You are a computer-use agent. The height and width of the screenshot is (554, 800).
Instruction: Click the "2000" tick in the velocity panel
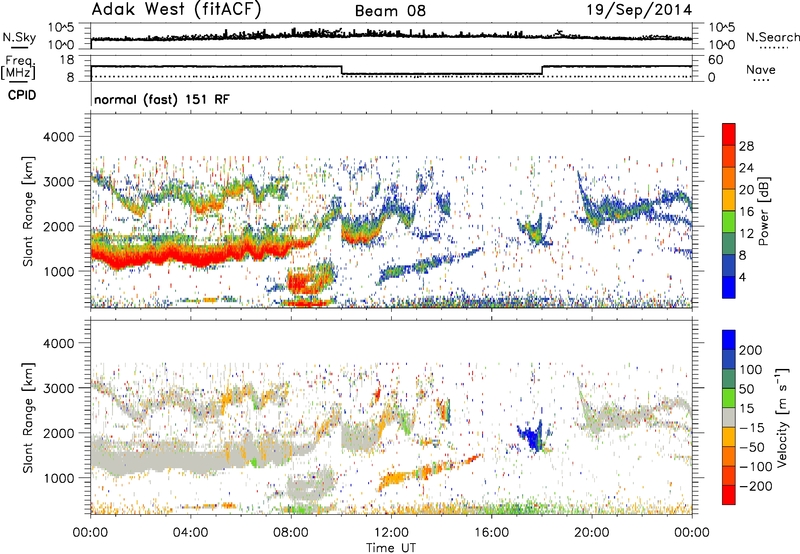(58, 433)
